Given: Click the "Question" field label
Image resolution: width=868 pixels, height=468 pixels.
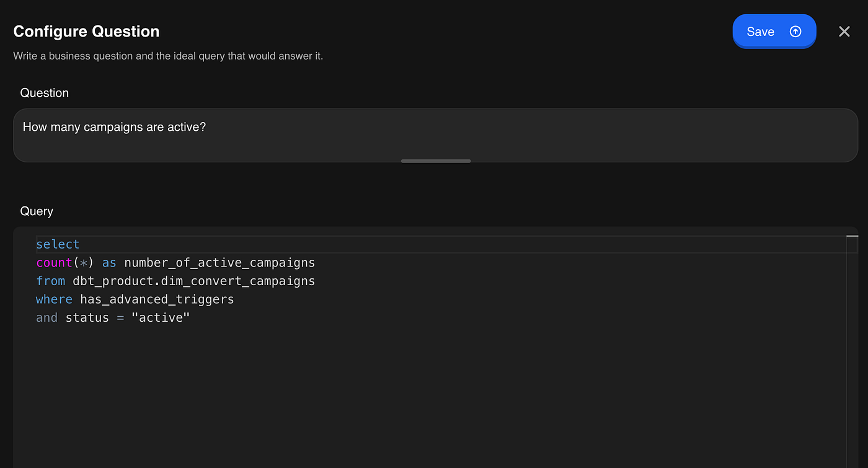Looking at the screenshot, I should pyautogui.click(x=45, y=93).
